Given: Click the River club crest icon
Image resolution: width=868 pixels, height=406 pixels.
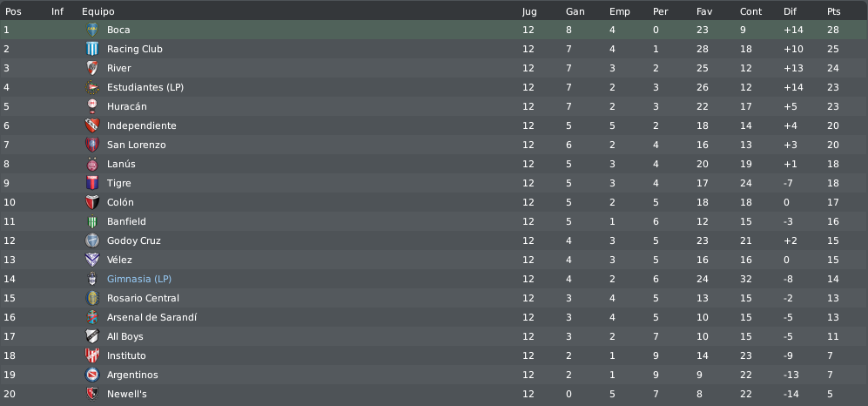Looking at the screenshot, I should (x=92, y=68).
